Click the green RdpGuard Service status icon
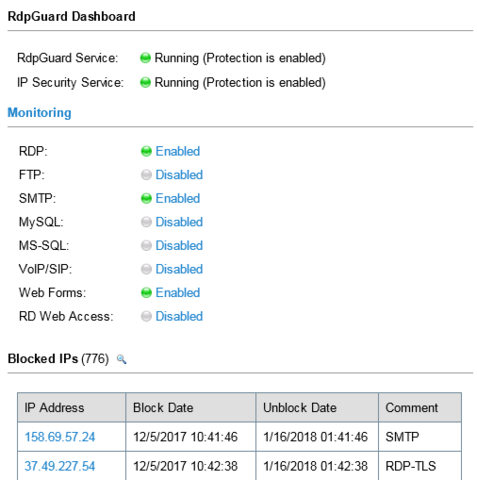Image resolution: width=477 pixels, height=480 pixels. click(145, 58)
